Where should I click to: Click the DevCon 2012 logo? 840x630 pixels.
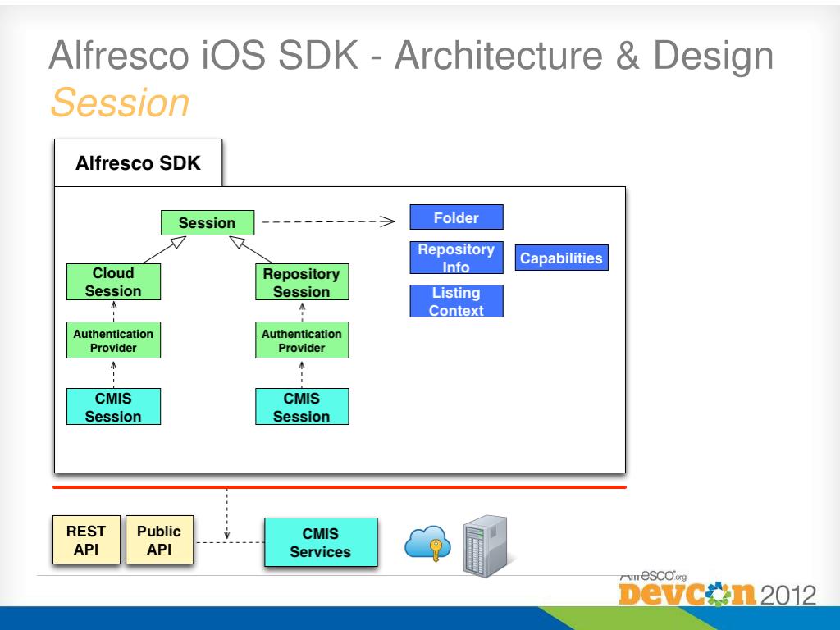[717, 588]
